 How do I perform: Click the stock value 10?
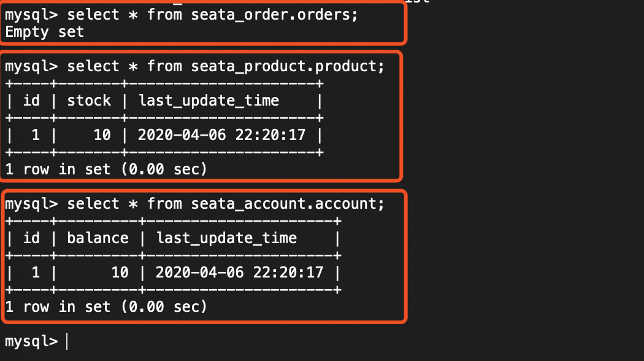point(102,134)
